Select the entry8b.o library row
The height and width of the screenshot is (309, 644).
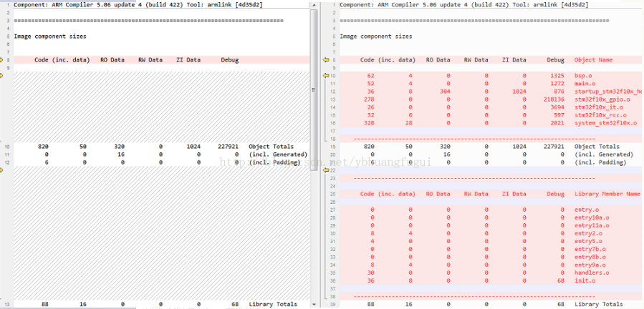coord(491,257)
